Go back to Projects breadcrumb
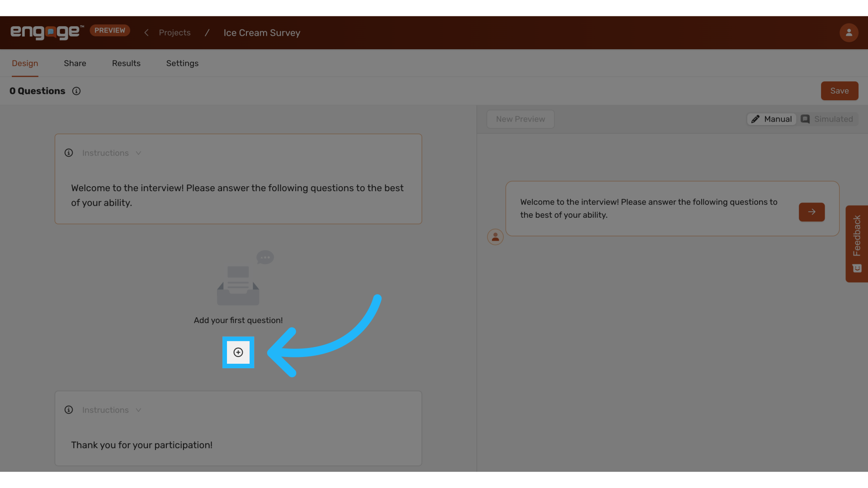 click(x=175, y=33)
